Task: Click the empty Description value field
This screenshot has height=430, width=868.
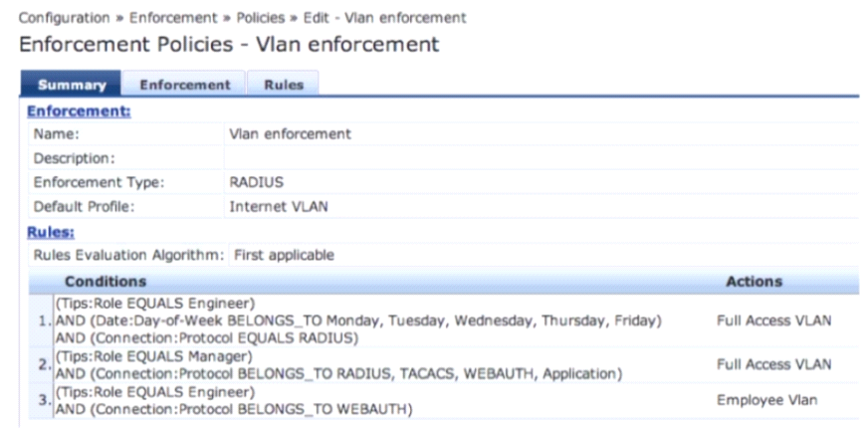Action: point(538,158)
